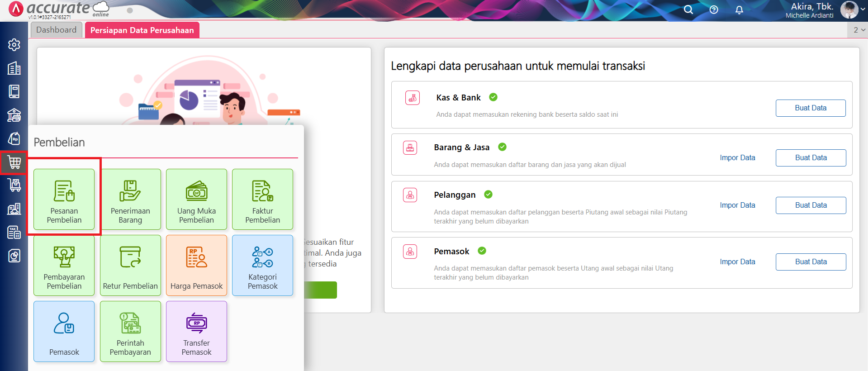Image resolution: width=868 pixels, height=371 pixels.
Task: Switch to the Dashboard tab
Action: click(57, 30)
